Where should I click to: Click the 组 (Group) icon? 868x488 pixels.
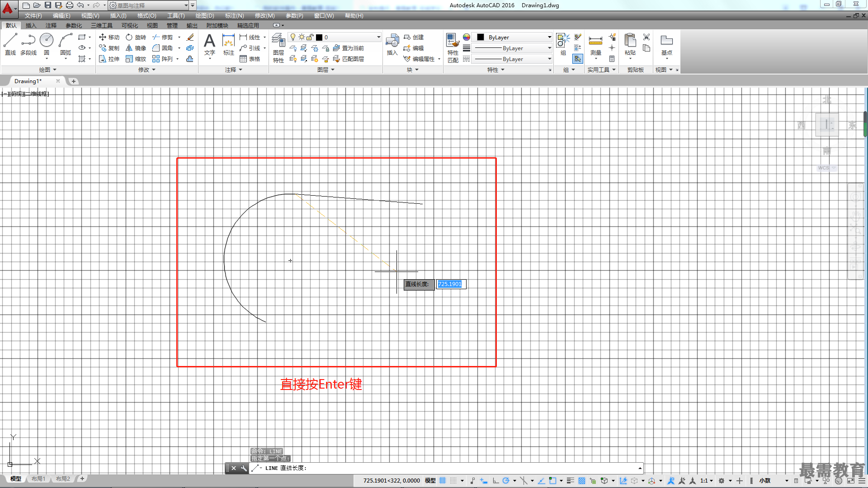[x=563, y=44]
